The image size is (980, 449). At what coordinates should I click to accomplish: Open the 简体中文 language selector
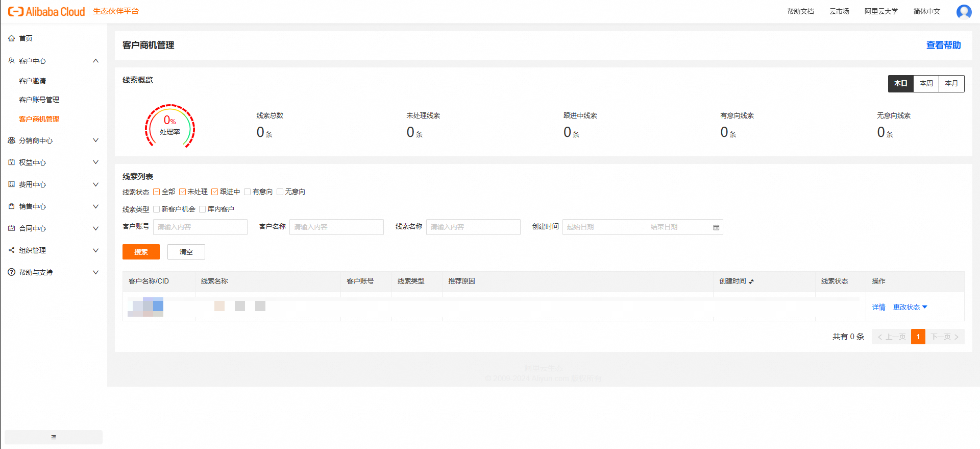[x=927, y=11]
